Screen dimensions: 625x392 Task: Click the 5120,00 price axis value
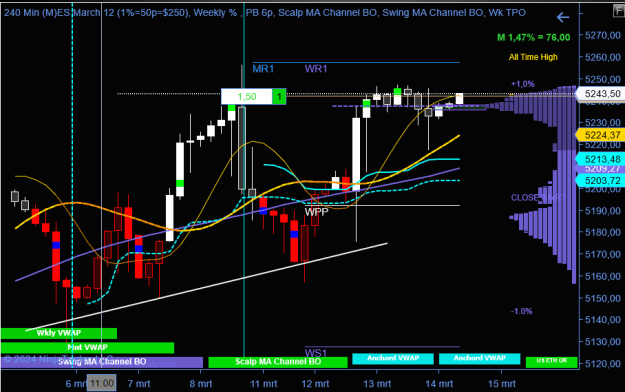point(603,364)
